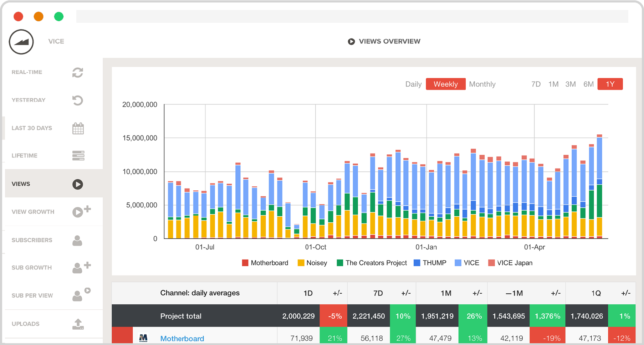Viewport: 644px width, 345px height.
Task: Click the round dashboard logo icon
Action: click(21, 42)
